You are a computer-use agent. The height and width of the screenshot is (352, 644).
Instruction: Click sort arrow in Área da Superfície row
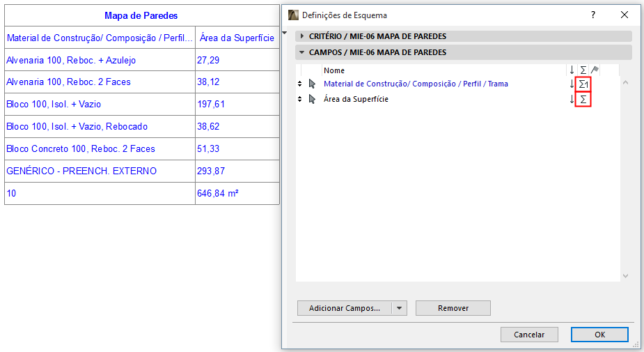pyautogui.click(x=572, y=99)
